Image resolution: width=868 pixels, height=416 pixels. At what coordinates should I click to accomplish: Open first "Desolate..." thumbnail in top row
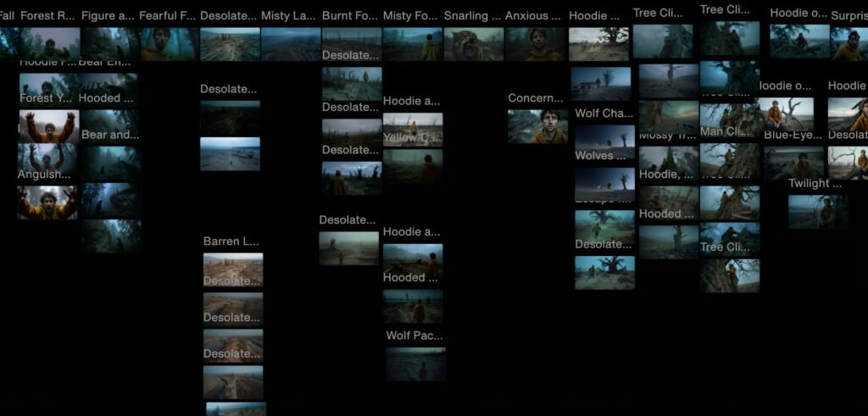pyautogui.click(x=230, y=44)
